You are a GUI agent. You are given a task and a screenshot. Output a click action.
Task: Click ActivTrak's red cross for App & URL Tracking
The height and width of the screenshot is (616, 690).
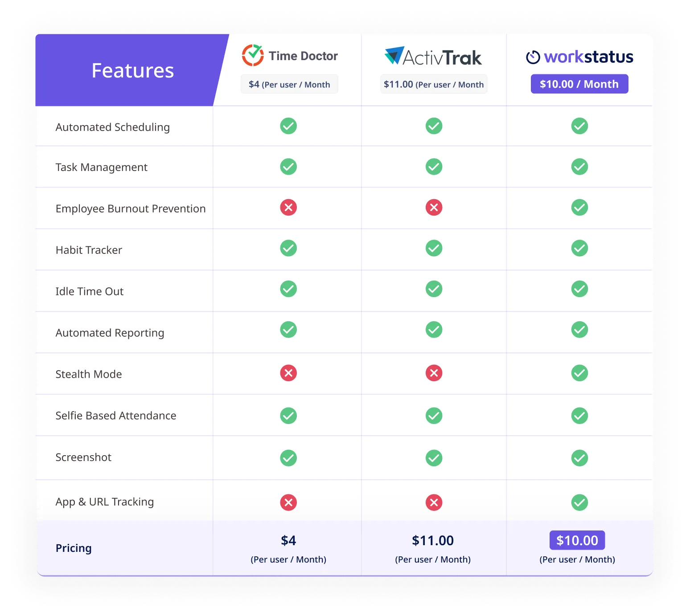click(x=434, y=502)
